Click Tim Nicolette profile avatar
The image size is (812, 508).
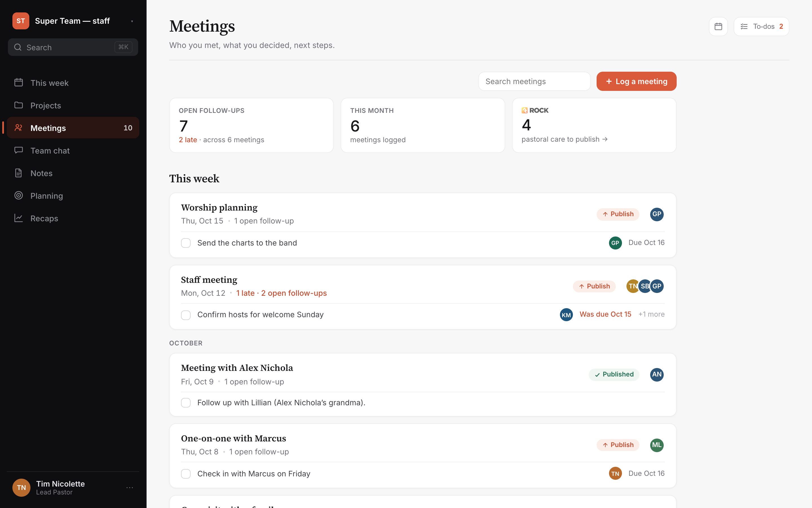point(21,487)
